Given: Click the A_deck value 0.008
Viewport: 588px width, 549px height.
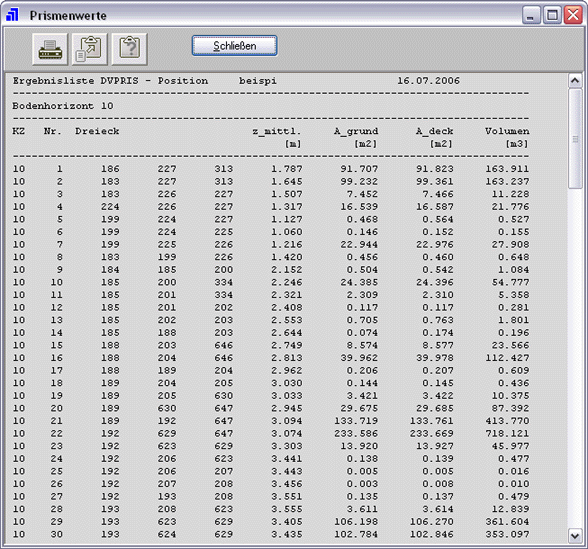Looking at the screenshot, I should (x=438, y=484).
